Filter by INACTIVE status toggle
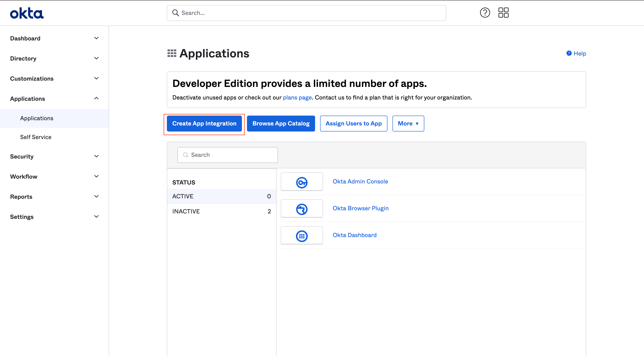The height and width of the screenshot is (356, 644). [x=222, y=211]
